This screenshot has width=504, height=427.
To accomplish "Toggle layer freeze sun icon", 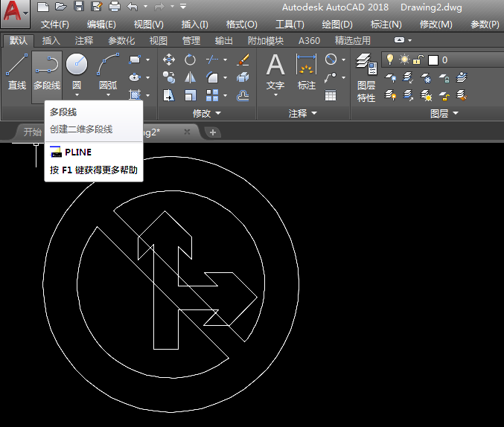I will pos(404,60).
